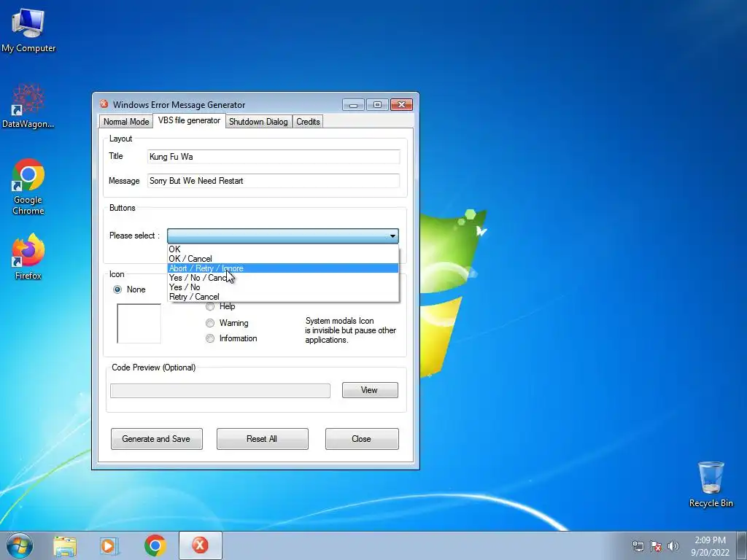Switch to the Shutdown Dialog tab
The width and height of the screenshot is (747, 560).
(258, 122)
